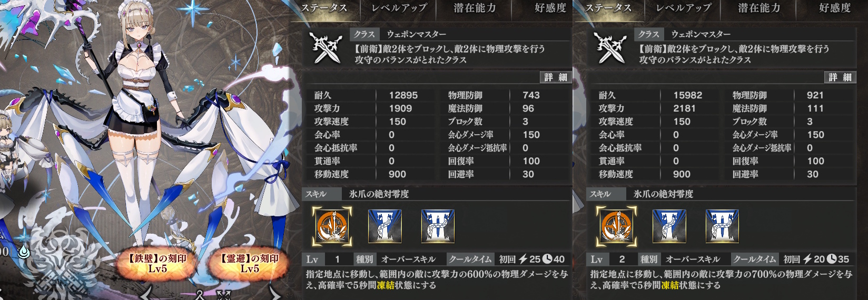
Task: Switch to the レベルアップ tab in the 耐久 12895 panel
Action: 399,8
